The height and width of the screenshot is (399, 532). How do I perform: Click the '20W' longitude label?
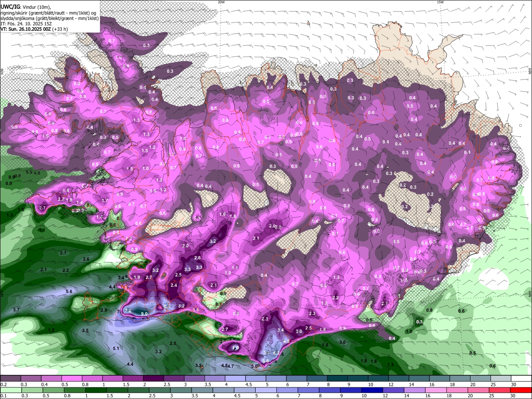point(221,2)
